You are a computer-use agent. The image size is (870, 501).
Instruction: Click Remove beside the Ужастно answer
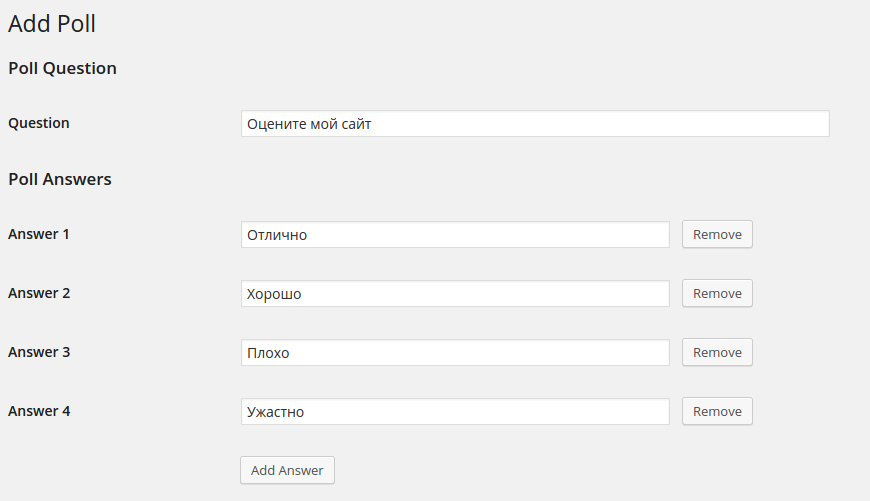click(717, 412)
